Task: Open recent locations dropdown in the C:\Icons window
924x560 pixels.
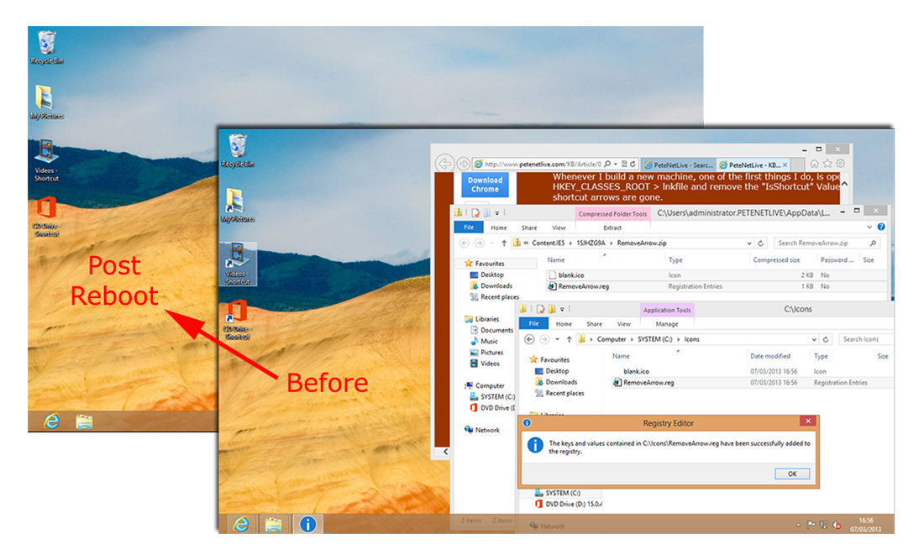Action: click(x=557, y=339)
